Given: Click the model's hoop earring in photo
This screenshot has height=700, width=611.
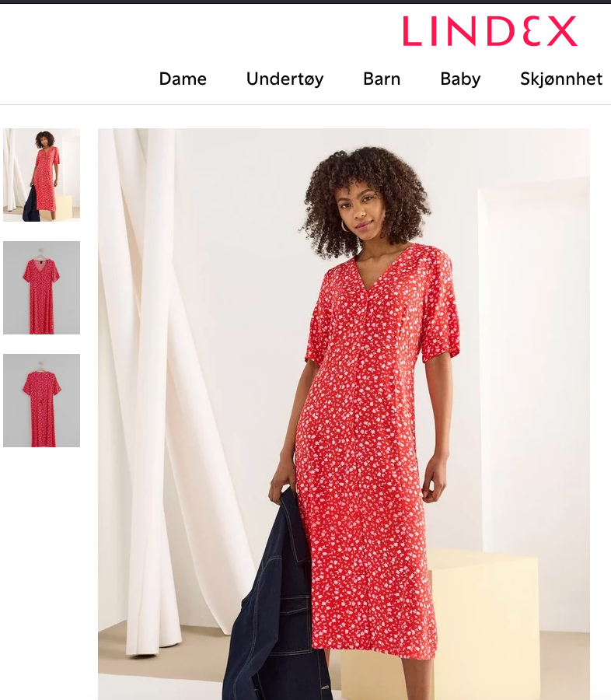Looking at the screenshot, I should point(345,226).
